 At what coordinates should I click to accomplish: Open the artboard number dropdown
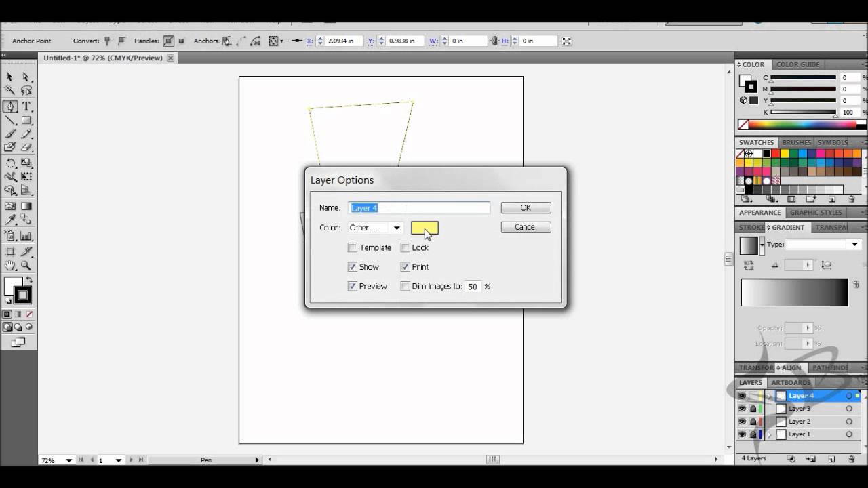(x=119, y=460)
